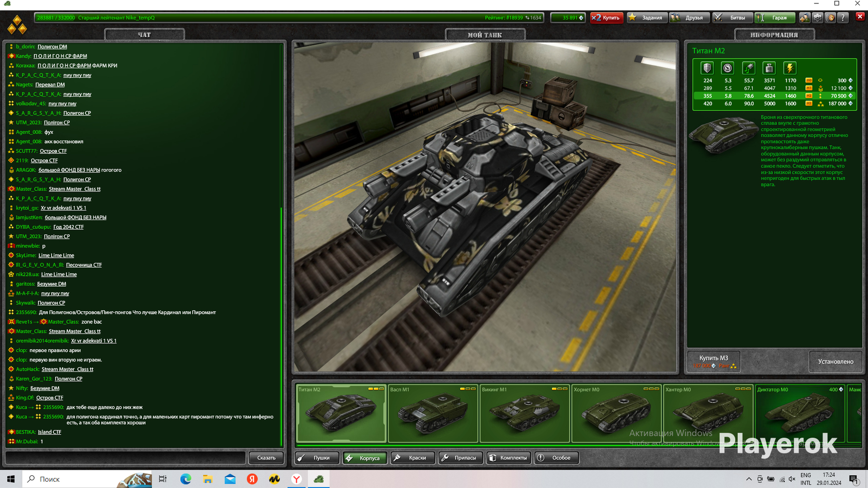Image resolution: width=868 pixels, height=488 pixels.
Task: Click the M1 modification badge
Action: coord(809,88)
